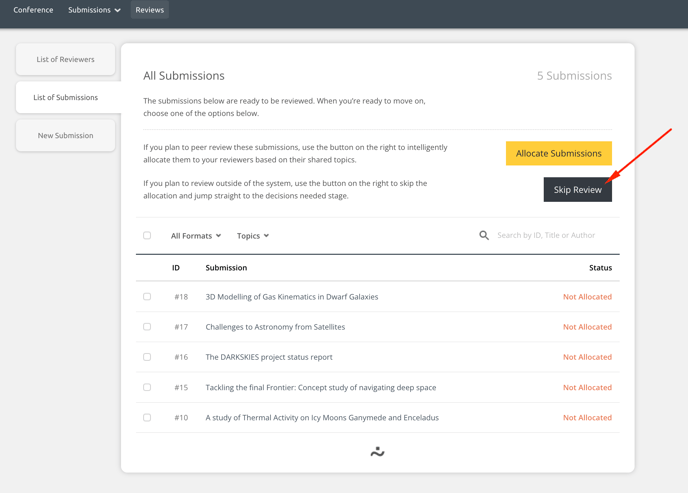Select the Reviews tab in top bar

150,10
